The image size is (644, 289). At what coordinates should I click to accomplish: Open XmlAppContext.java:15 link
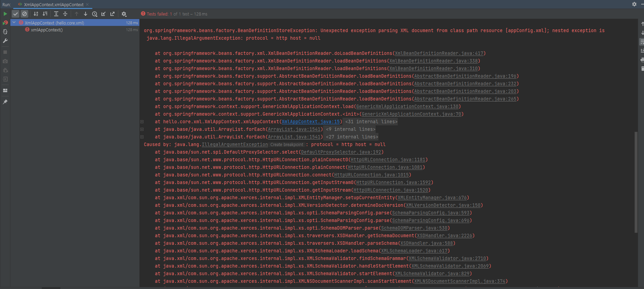(x=310, y=122)
